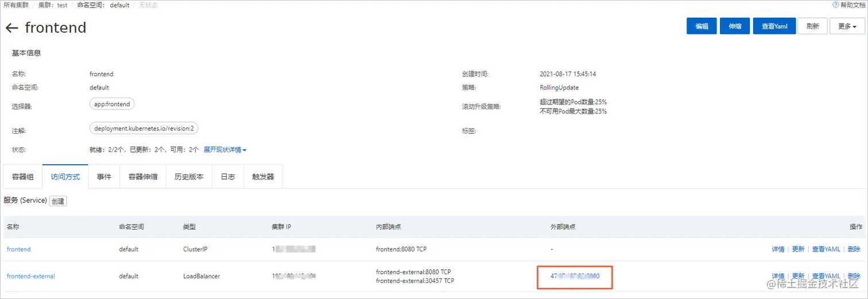Click the blue Edit (编辑) button
868x299 pixels.
pyautogui.click(x=702, y=26)
